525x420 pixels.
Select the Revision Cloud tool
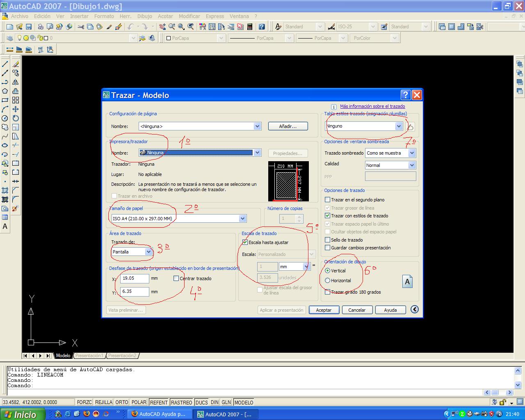(5, 127)
